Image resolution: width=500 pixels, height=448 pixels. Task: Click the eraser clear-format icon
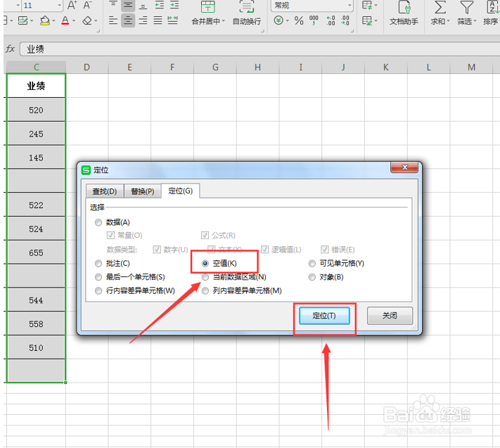[x=86, y=20]
